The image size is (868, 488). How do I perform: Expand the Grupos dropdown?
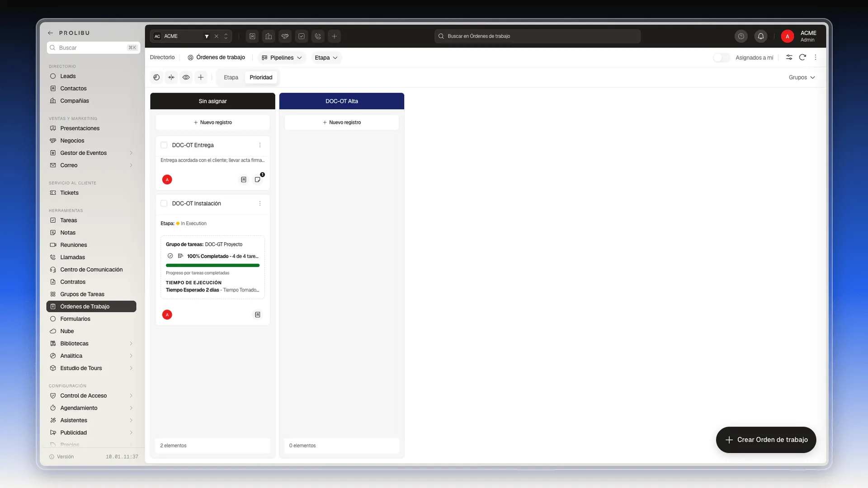[802, 77]
